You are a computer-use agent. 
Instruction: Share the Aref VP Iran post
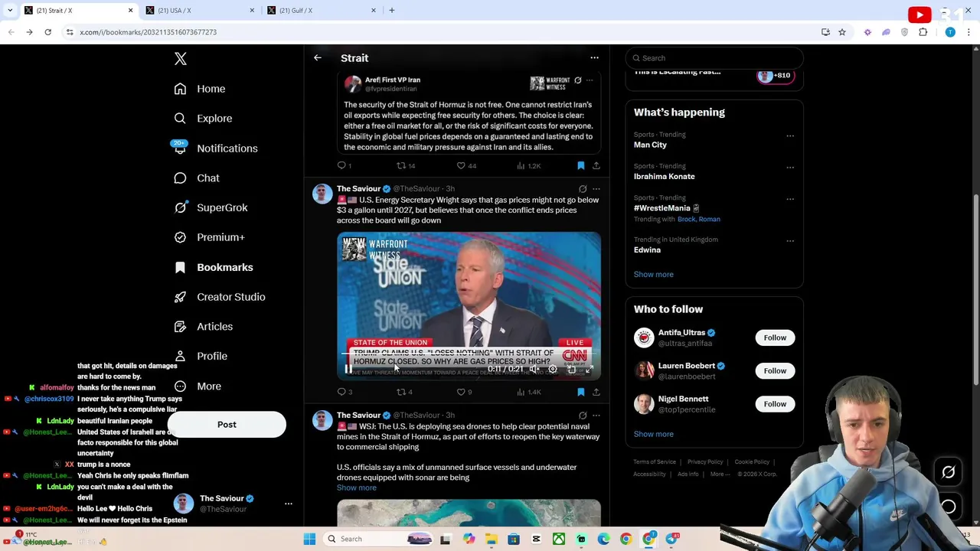[x=596, y=165]
